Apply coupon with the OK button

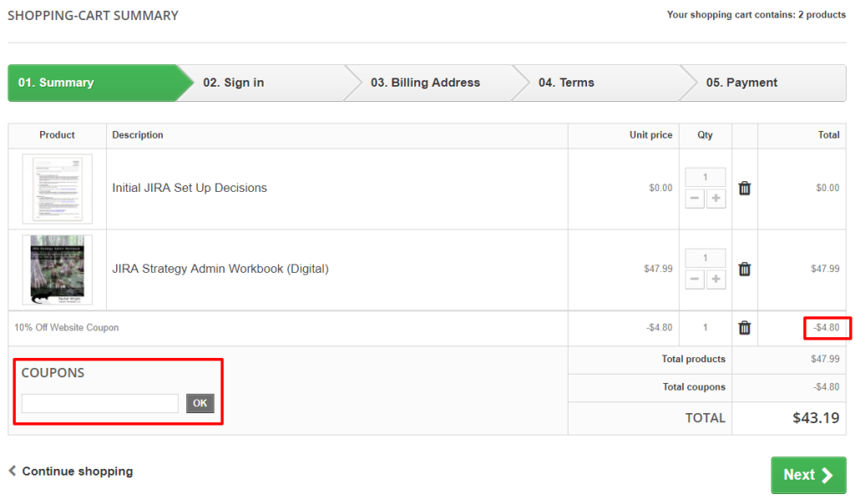pyautogui.click(x=200, y=403)
